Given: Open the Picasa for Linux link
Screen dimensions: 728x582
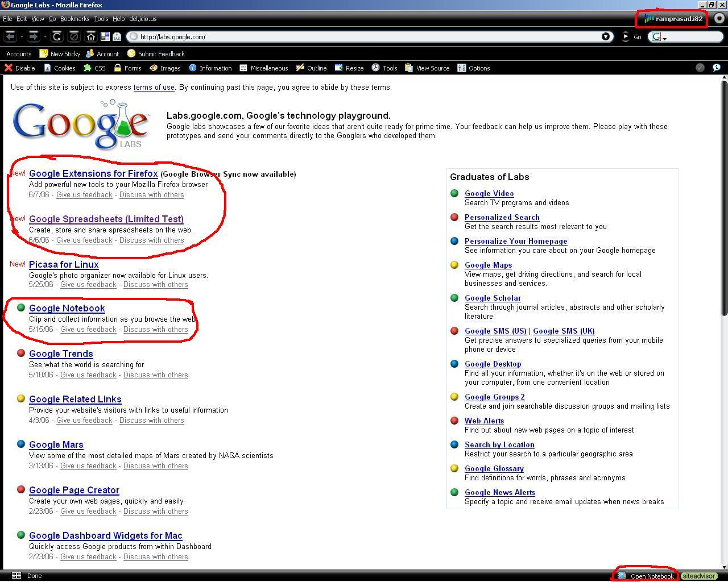Looking at the screenshot, I should [x=64, y=264].
